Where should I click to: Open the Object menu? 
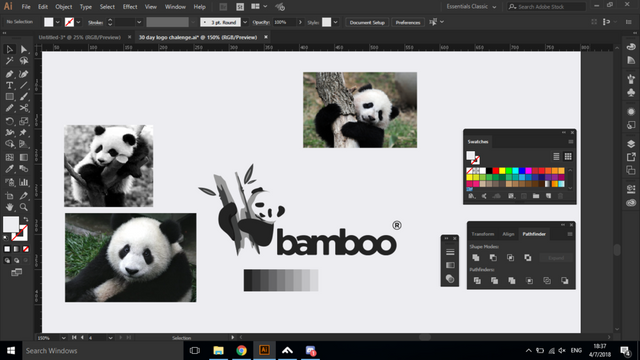(64, 7)
